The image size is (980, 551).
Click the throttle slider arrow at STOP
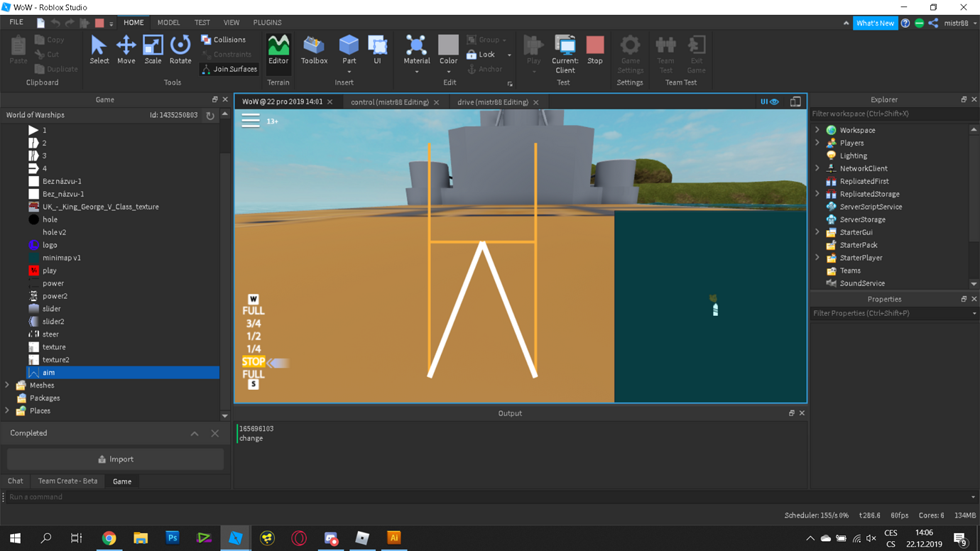tap(278, 363)
